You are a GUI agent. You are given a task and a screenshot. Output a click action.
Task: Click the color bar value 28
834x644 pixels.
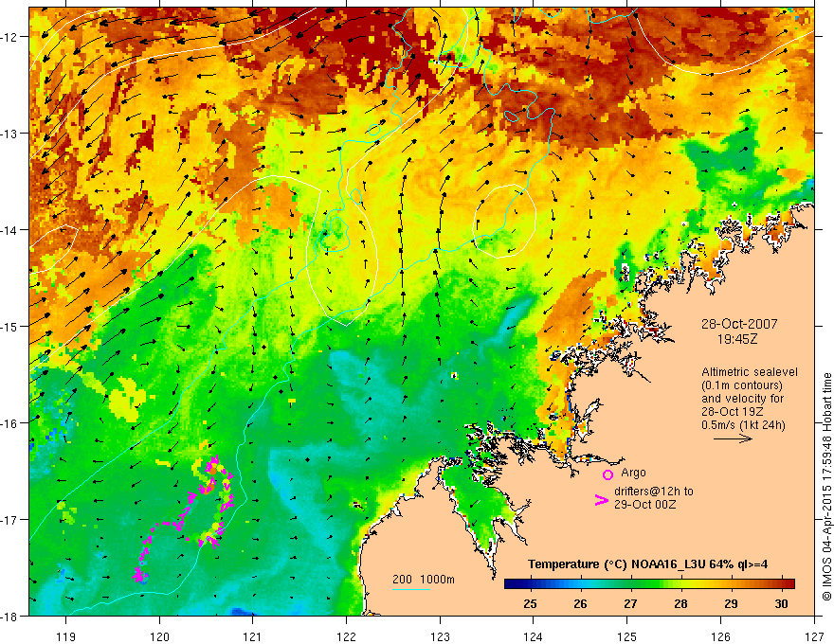pyautogui.click(x=680, y=603)
